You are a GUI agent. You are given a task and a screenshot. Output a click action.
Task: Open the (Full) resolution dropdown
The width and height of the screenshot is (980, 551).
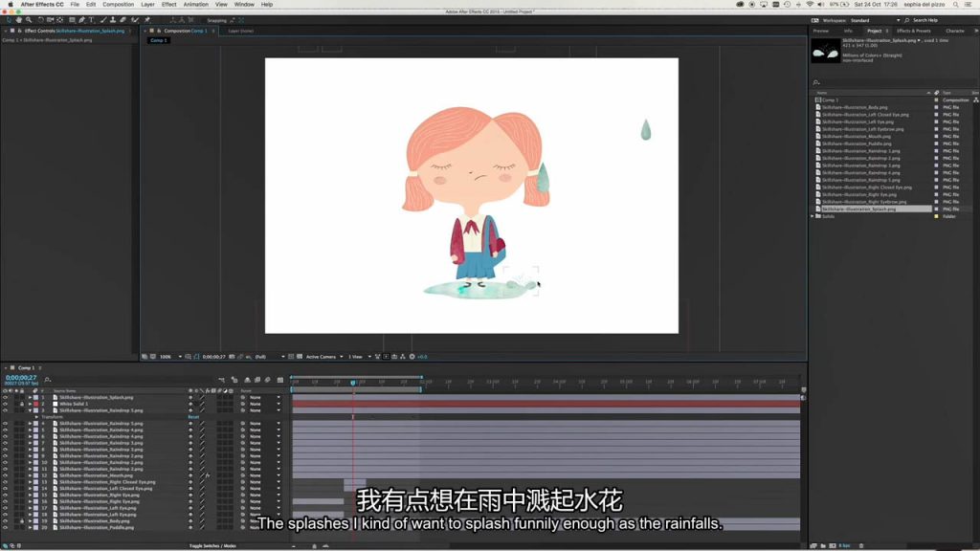click(269, 357)
